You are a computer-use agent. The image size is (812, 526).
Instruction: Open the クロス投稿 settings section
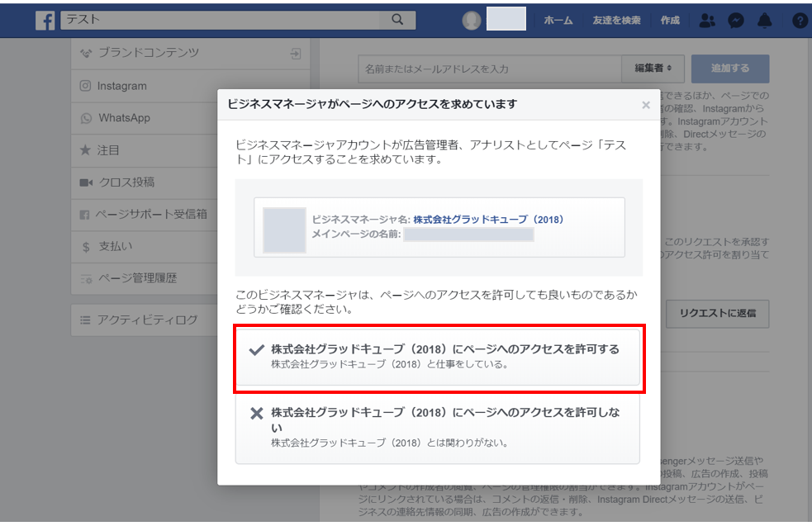(x=144, y=182)
